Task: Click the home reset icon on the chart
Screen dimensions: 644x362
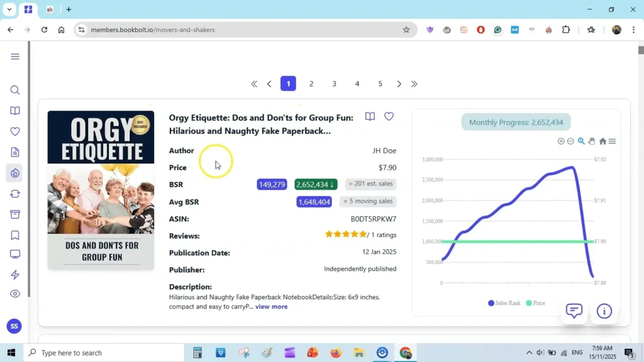Action: (x=602, y=141)
